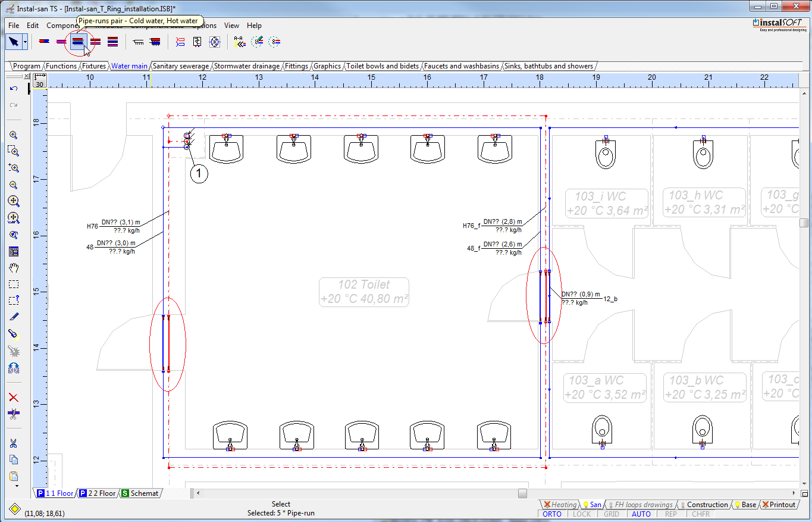Open the dropdown arrow beside the select pointer
The height and width of the screenshot is (522, 812).
(25, 42)
